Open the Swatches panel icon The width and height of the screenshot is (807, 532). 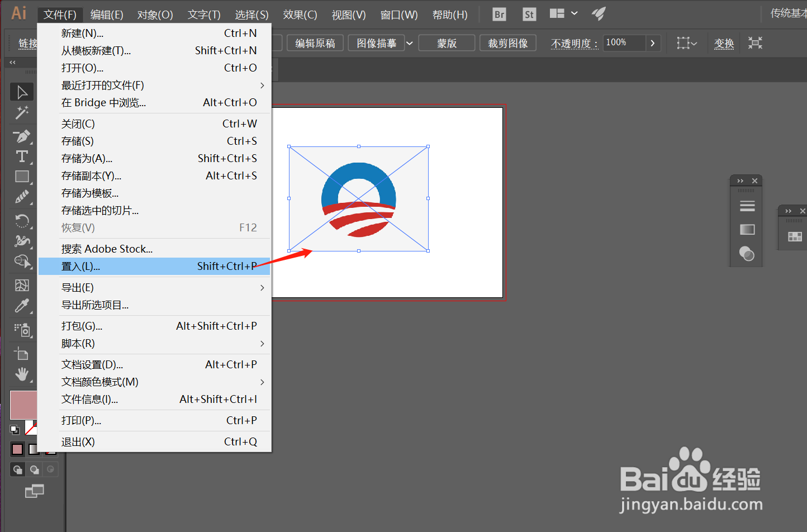tap(795, 237)
